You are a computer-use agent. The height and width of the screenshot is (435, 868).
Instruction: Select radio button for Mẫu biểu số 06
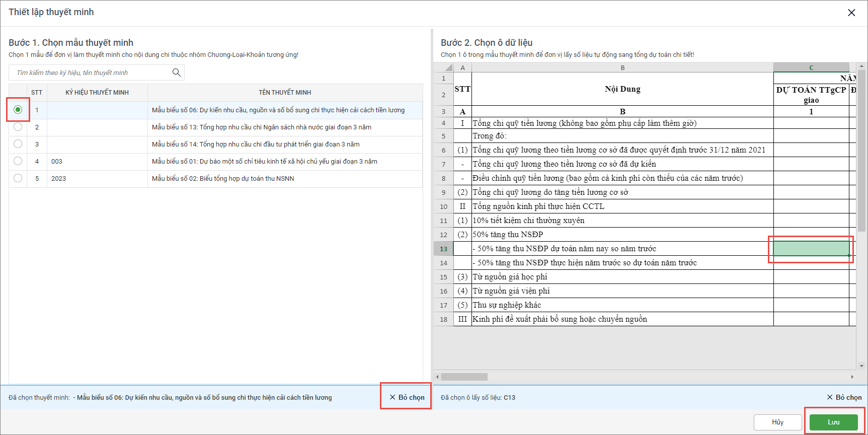click(18, 110)
